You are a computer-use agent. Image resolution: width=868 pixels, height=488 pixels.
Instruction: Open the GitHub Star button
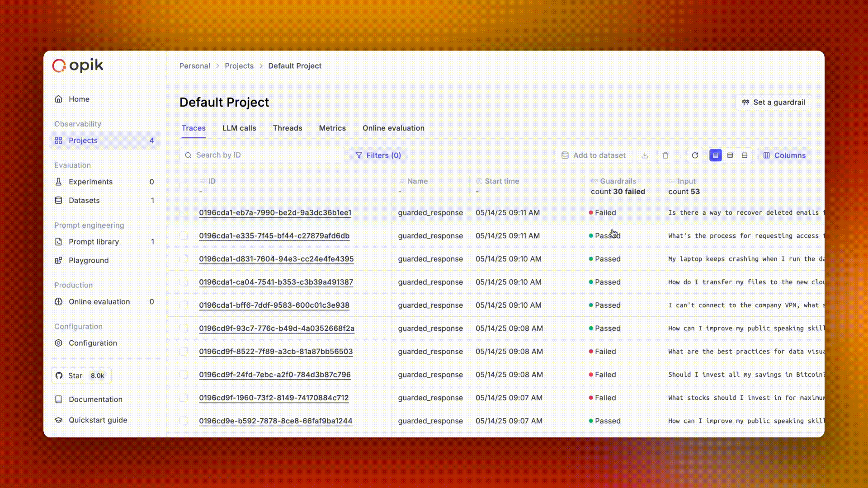(x=81, y=375)
